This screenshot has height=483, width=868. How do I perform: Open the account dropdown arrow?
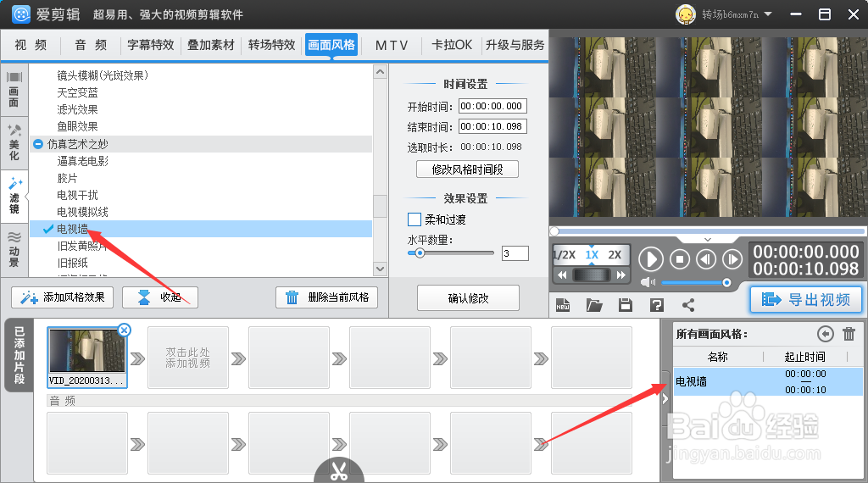click(x=768, y=14)
